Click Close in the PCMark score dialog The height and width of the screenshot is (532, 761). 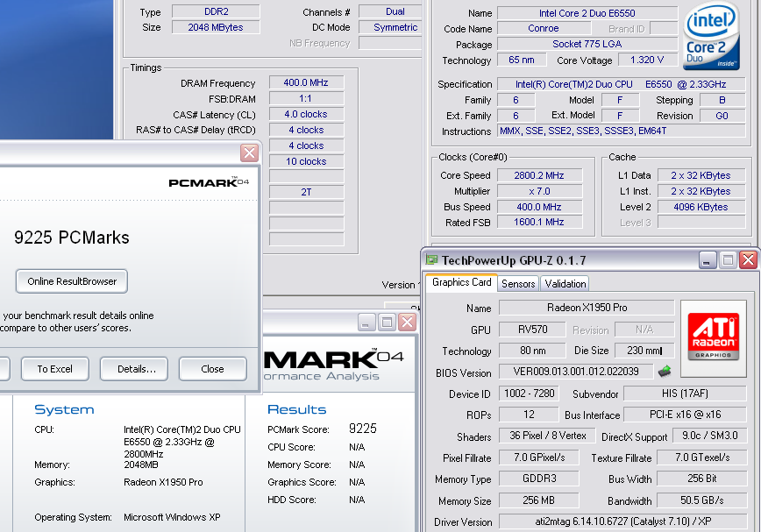212,369
